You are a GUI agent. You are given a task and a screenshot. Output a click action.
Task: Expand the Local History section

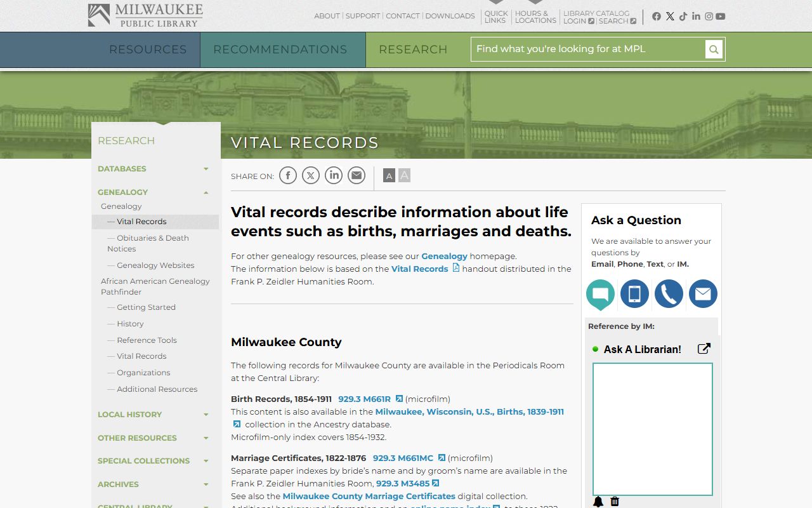[x=206, y=415]
